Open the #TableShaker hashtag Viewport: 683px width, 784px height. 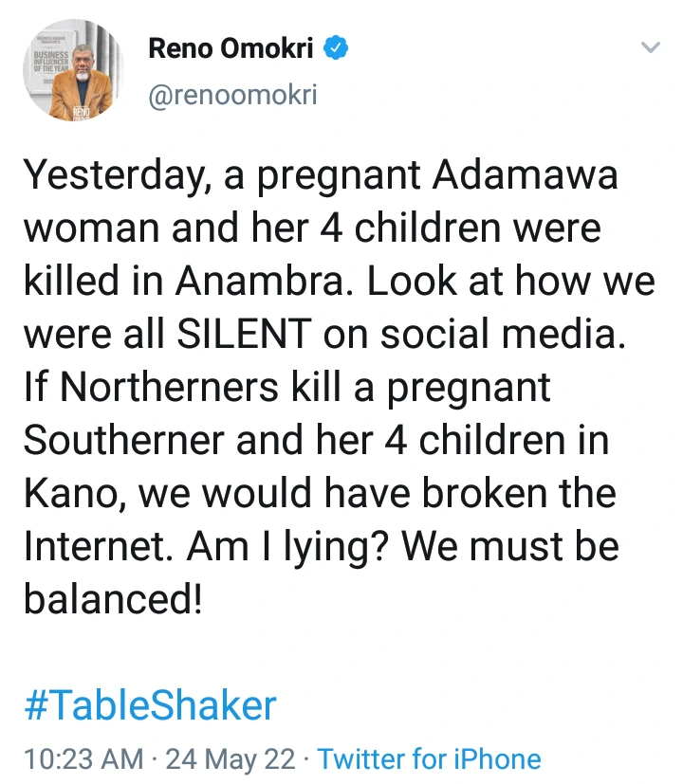pos(150,705)
